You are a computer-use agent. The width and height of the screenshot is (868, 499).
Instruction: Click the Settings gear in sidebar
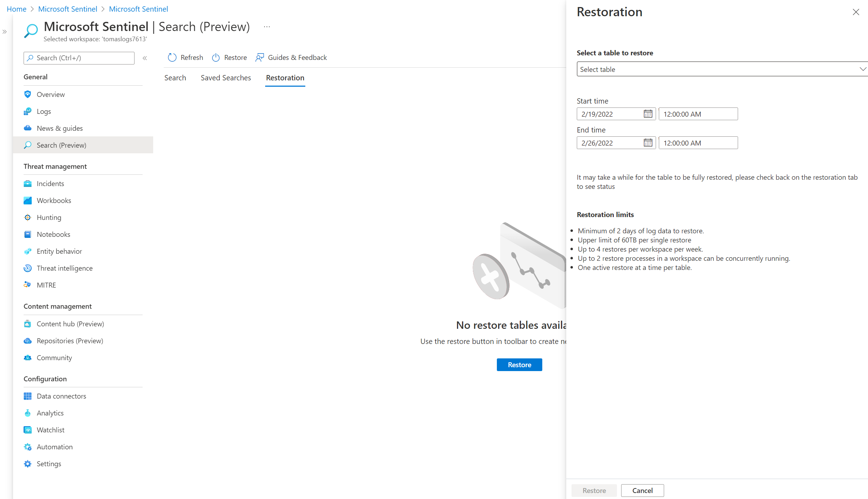coord(27,464)
